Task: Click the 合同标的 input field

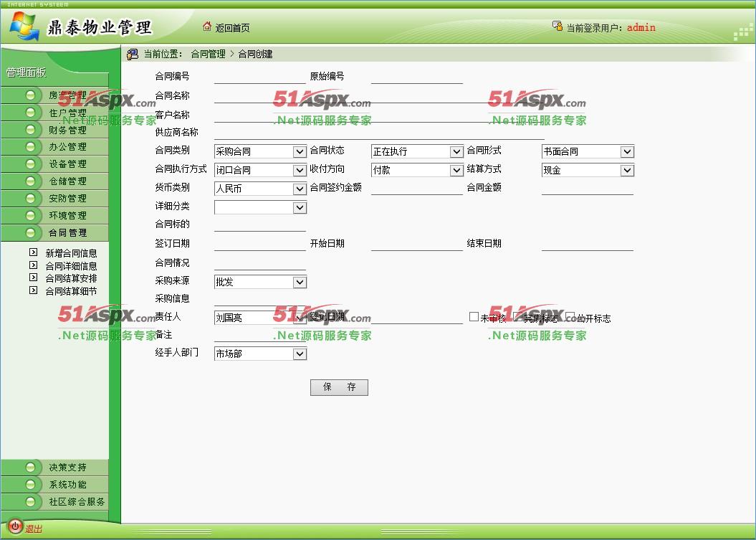Action: pyautogui.click(x=260, y=225)
